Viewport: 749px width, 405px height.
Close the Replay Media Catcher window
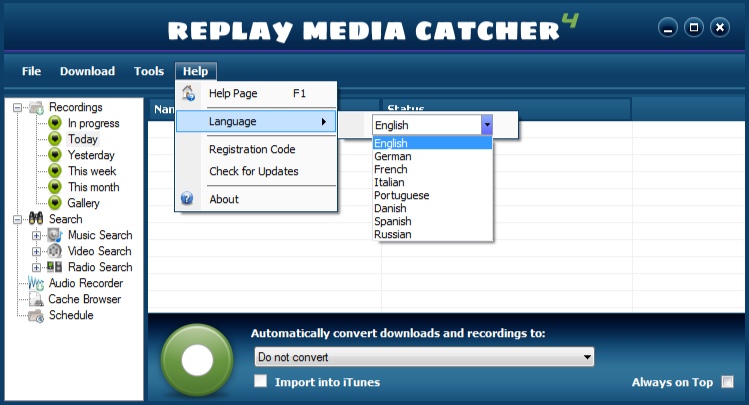coord(720,28)
